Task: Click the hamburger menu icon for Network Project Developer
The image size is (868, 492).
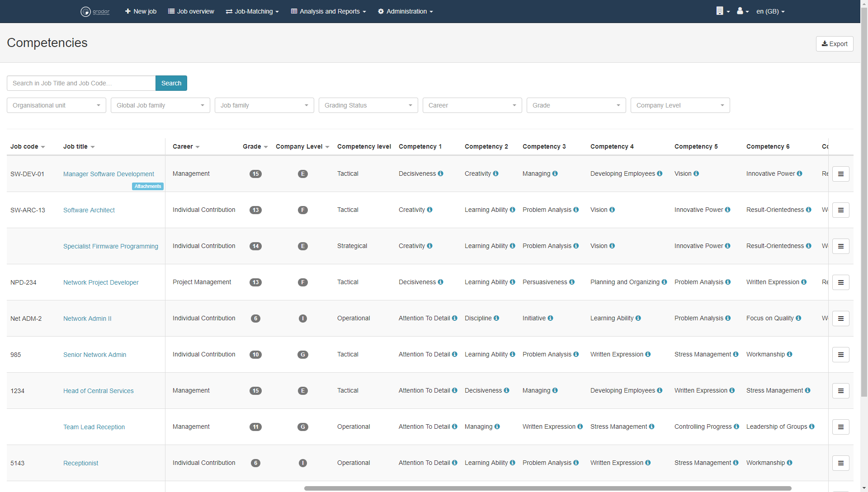Action: pos(840,282)
